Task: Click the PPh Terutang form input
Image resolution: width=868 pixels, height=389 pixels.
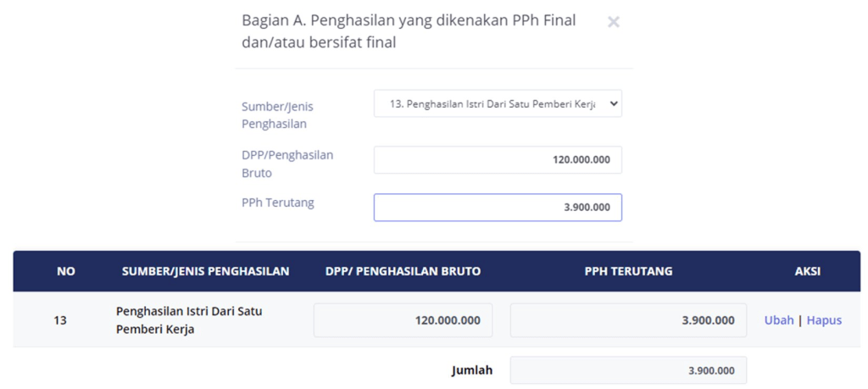Action: pyautogui.click(x=498, y=207)
